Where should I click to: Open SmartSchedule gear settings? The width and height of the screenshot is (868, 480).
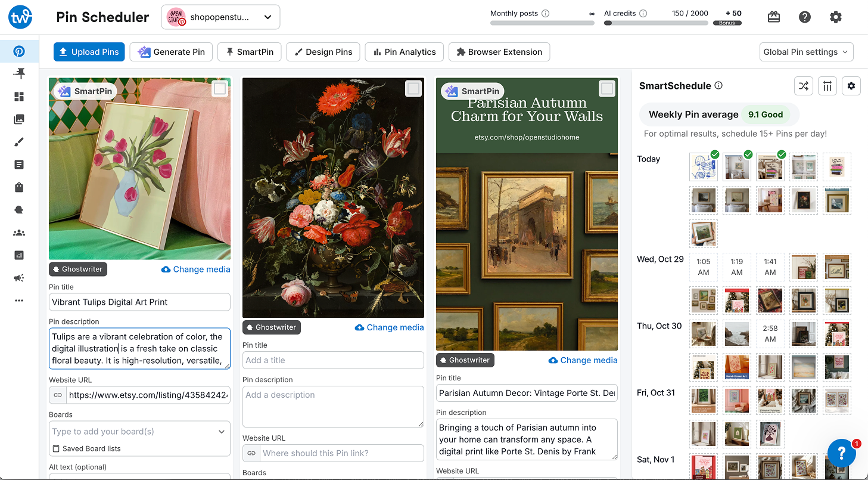coord(851,86)
